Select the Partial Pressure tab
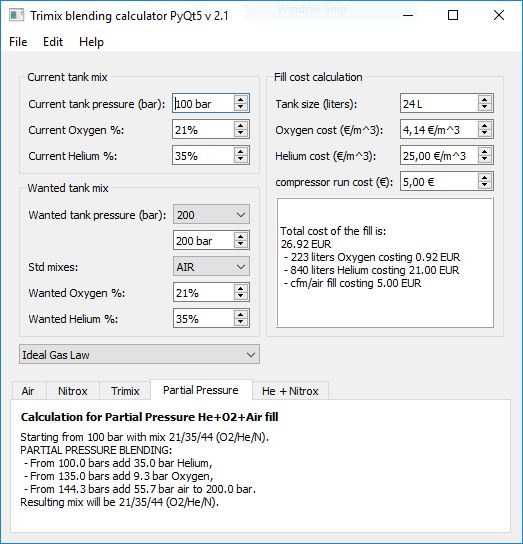This screenshot has height=544, width=523. (x=201, y=390)
